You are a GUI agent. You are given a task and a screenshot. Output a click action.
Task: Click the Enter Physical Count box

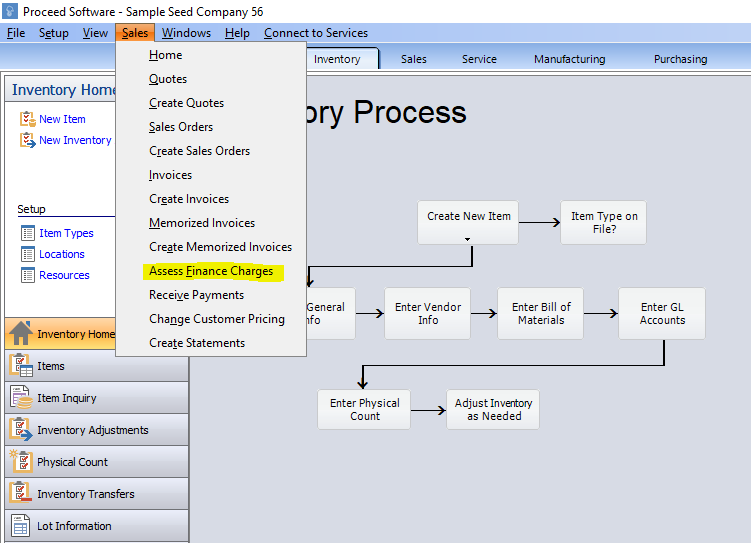[364, 409]
